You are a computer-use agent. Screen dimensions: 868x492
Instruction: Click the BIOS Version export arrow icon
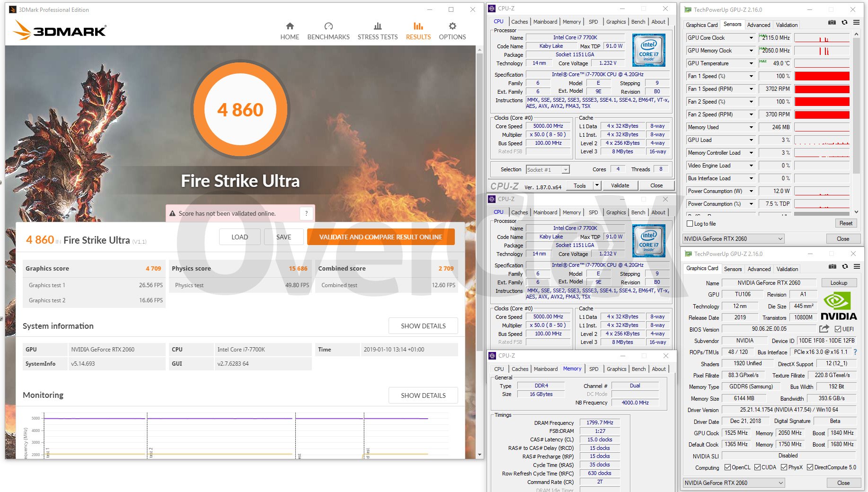click(824, 329)
